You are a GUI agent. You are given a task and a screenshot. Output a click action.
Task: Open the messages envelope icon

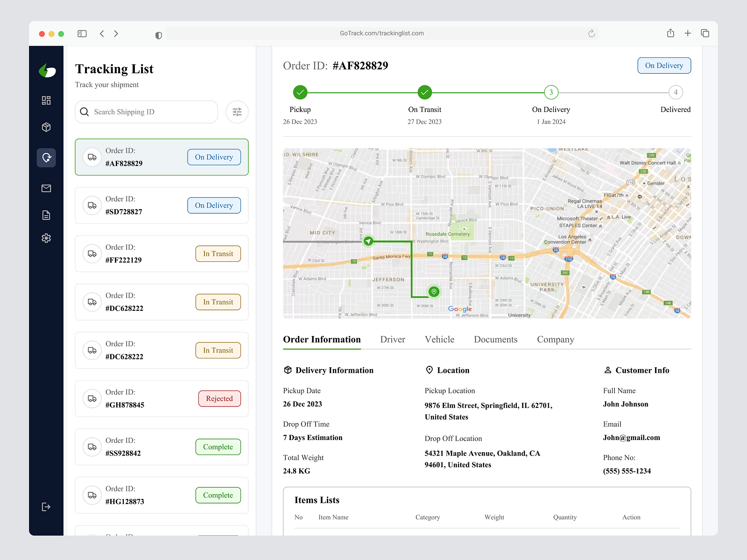46,188
